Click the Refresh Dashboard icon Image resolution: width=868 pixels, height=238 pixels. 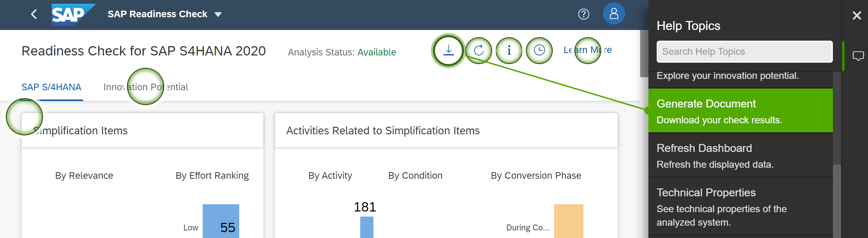coord(479,51)
